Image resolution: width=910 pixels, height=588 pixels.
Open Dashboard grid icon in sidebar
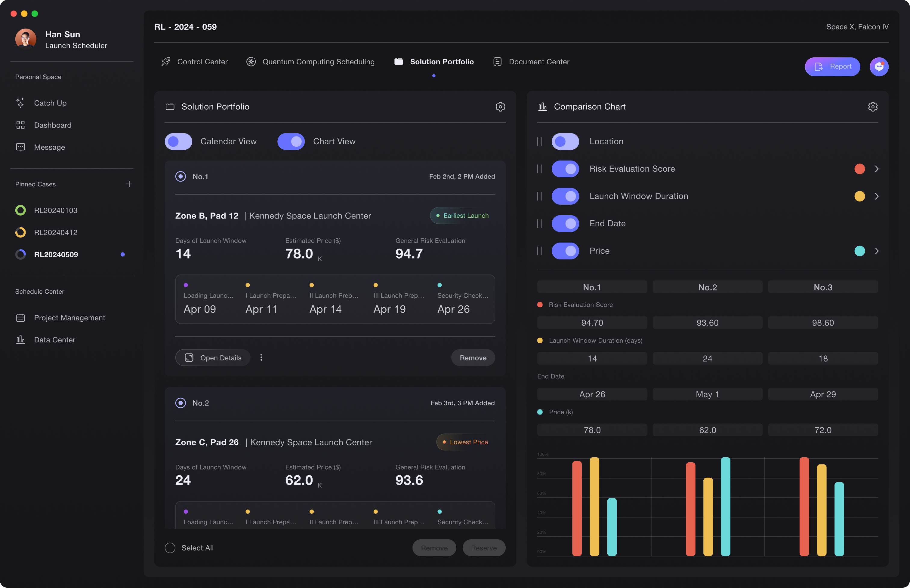coord(20,125)
